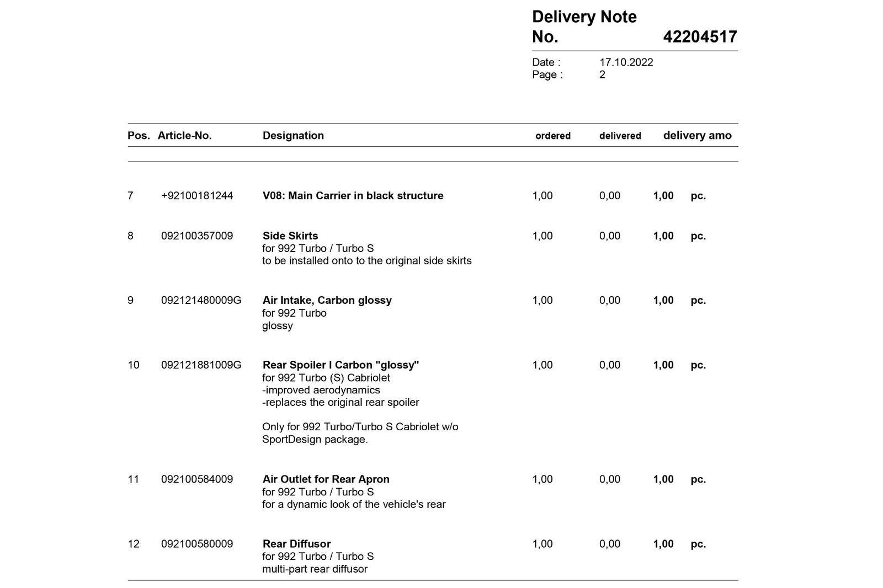Screen dimensions: 883x588
Task: Select article number 092121480009G
Action: [201, 301]
